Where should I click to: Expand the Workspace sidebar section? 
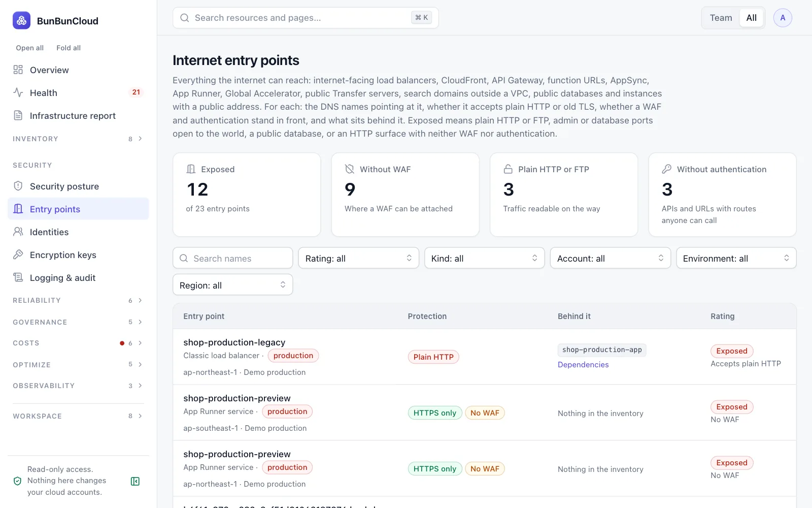(x=78, y=416)
